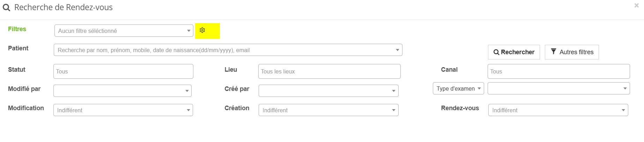Expand the Filtres selection dropdown

point(124,31)
